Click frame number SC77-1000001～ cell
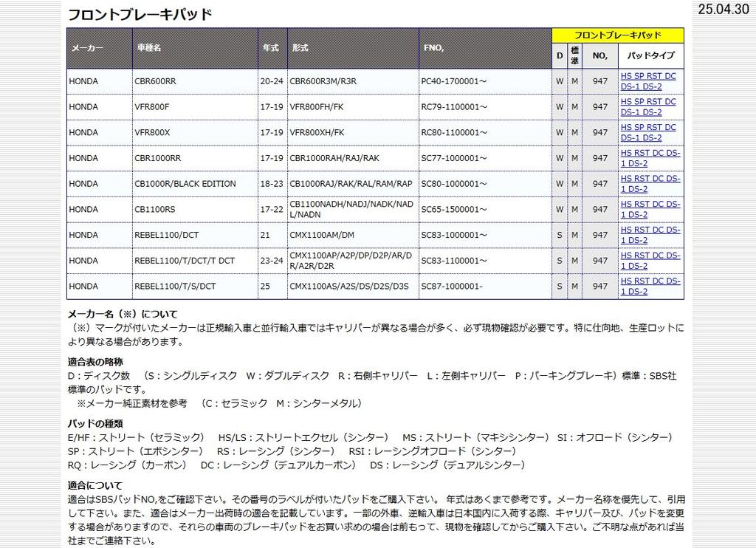Viewport: 756px width, 548px height. pos(454,158)
